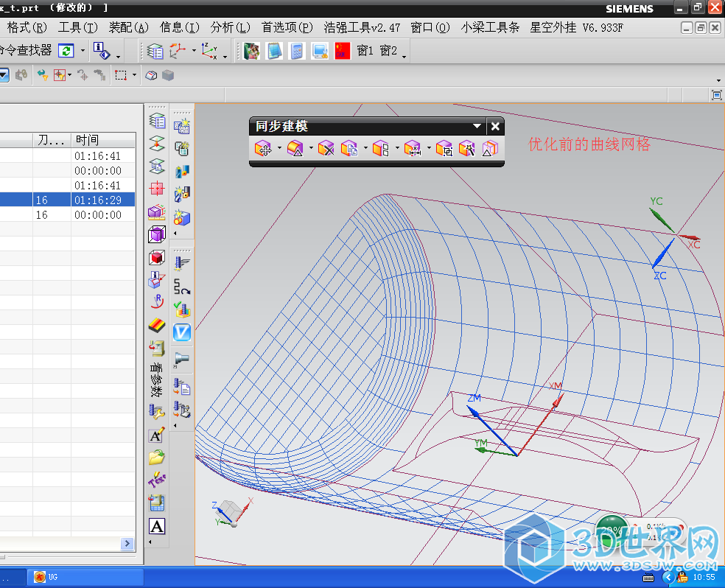The height and width of the screenshot is (588, 725).
Task: Click the 窗2 toolbar button
Action: 388,51
